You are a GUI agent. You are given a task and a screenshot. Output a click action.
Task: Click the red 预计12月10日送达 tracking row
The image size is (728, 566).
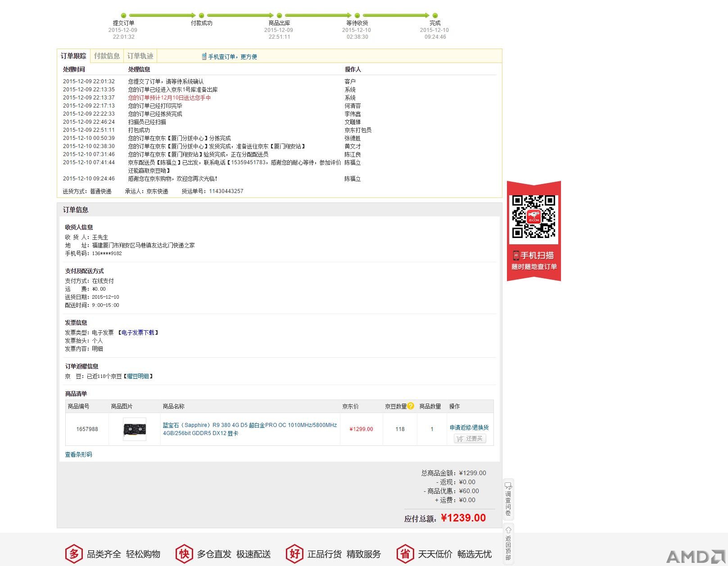pyautogui.click(x=169, y=98)
